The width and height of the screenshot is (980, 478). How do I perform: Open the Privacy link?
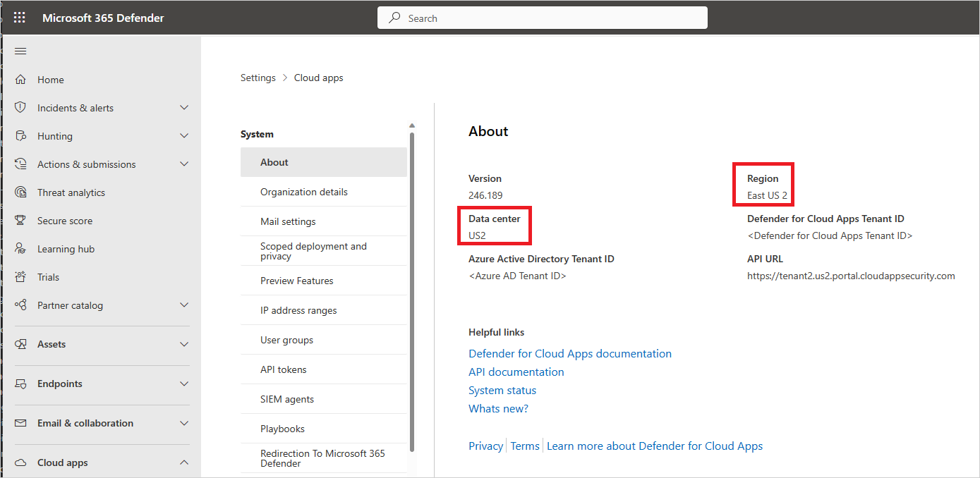[x=486, y=446]
